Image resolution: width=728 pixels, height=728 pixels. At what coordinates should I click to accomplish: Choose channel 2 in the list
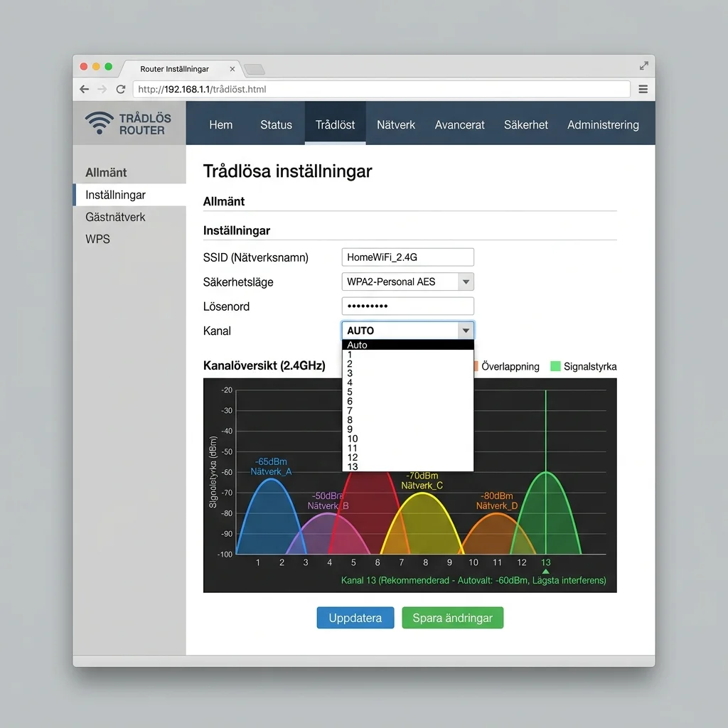(x=407, y=364)
